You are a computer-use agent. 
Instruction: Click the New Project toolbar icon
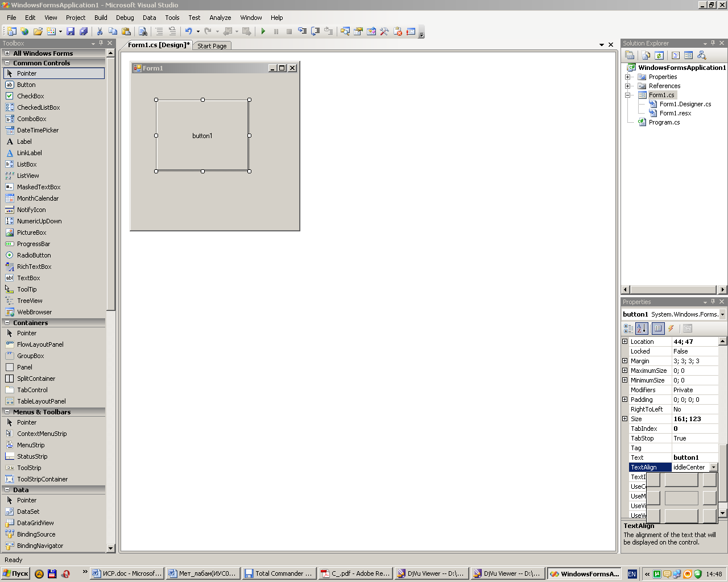coord(11,31)
